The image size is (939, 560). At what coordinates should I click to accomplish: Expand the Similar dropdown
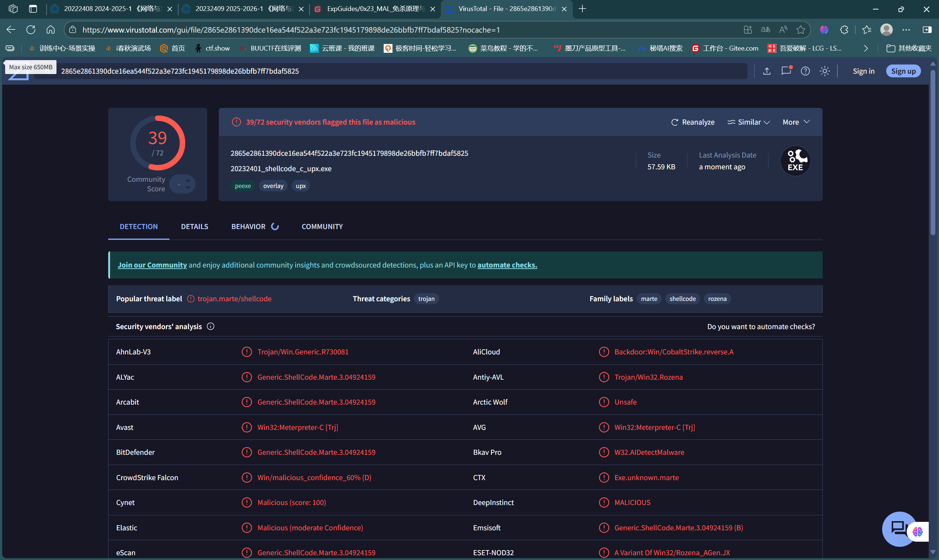pyautogui.click(x=748, y=122)
